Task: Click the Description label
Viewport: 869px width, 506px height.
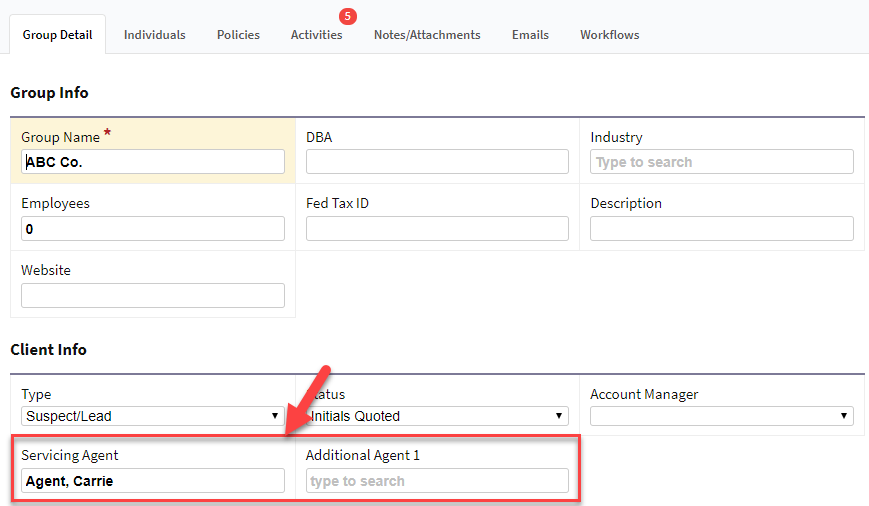Action: click(x=626, y=203)
